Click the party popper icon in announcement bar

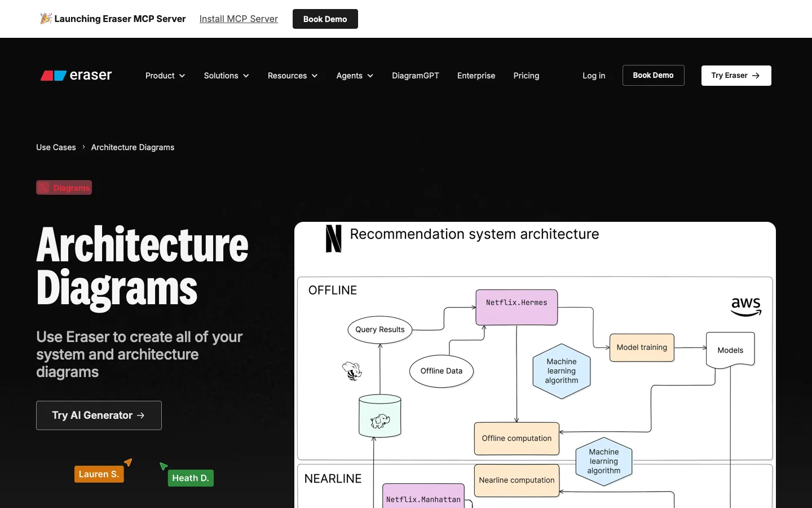coord(46,19)
